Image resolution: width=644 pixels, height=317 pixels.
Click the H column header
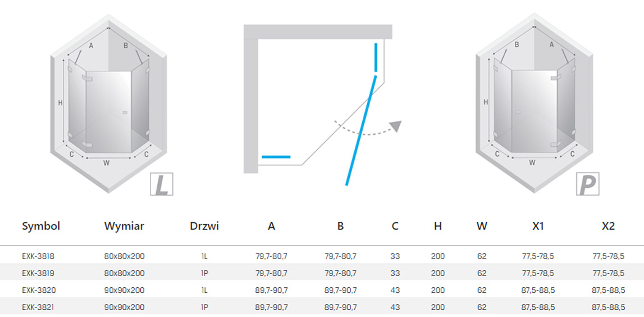(x=438, y=227)
